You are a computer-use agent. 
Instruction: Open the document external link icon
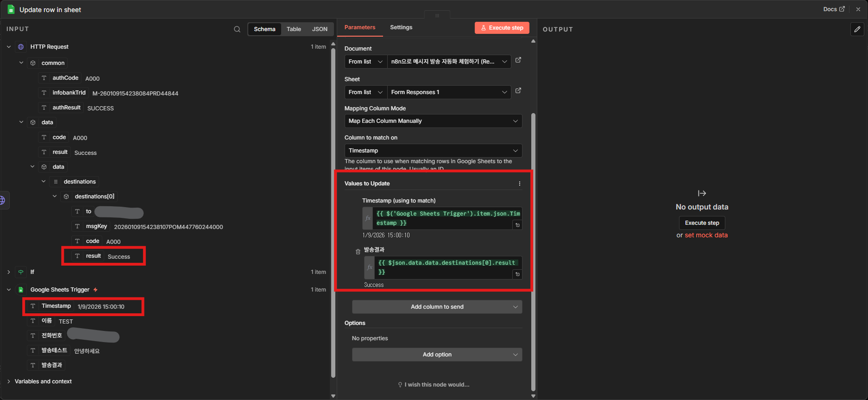coord(518,60)
